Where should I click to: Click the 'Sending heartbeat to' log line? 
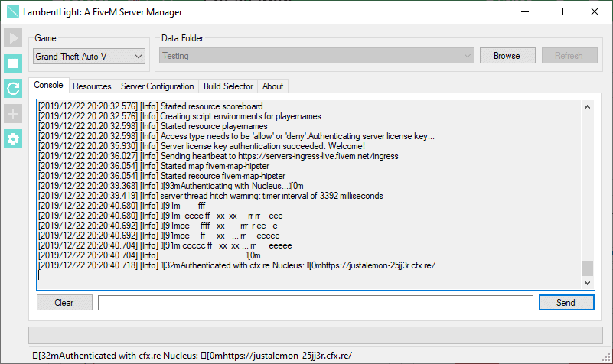[218, 156]
